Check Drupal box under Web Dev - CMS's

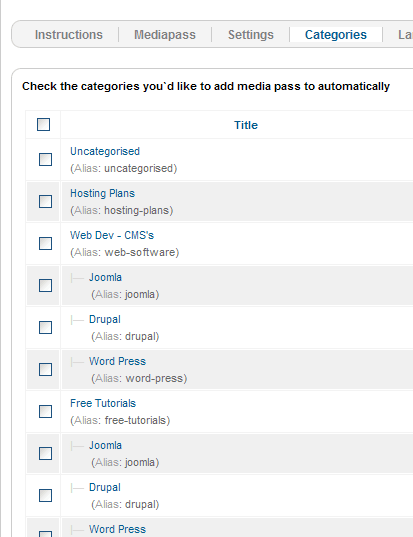tap(45, 327)
